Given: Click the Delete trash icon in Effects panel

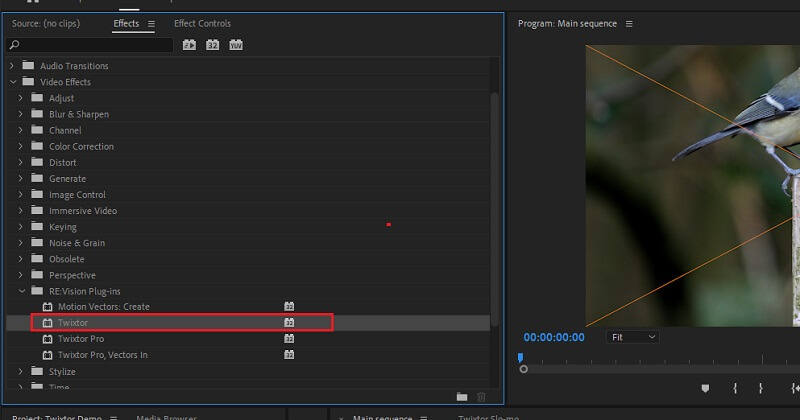Looking at the screenshot, I should click(x=481, y=397).
